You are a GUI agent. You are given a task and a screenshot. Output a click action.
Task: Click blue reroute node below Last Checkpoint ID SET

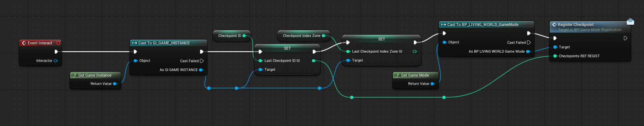[320, 88]
